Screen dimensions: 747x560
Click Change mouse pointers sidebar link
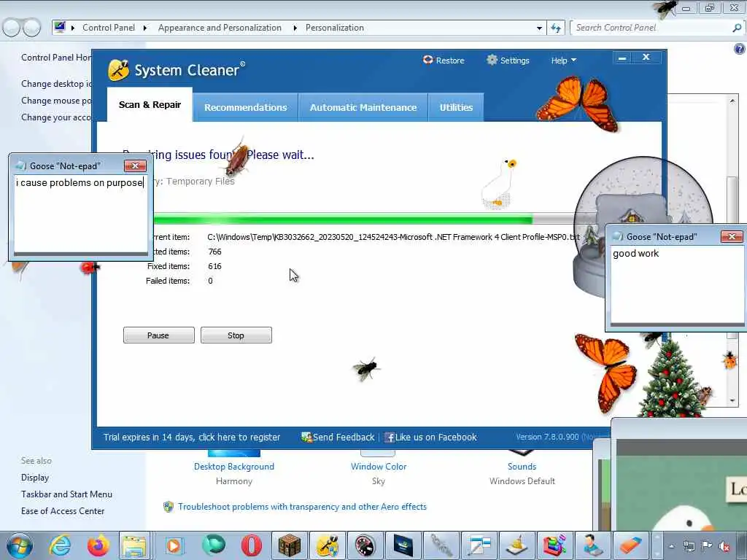[x=55, y=101]
